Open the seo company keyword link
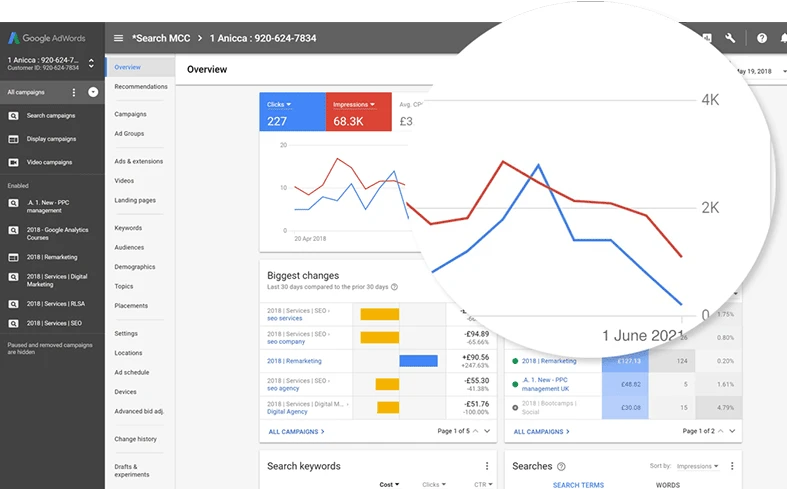 (286, 342)
